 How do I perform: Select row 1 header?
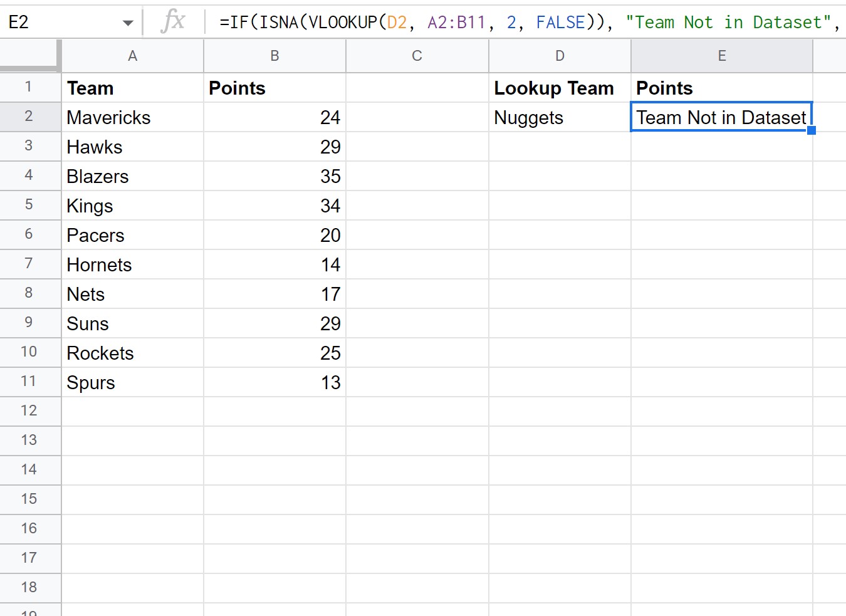click(x=30, y=88)
